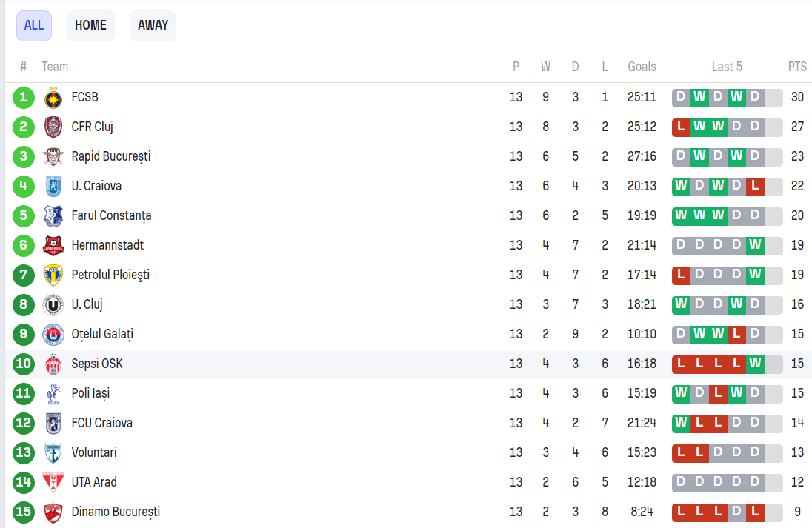The image size is (812, 528).
Task: Open the FCU Craiova team page
Action: 102,423
